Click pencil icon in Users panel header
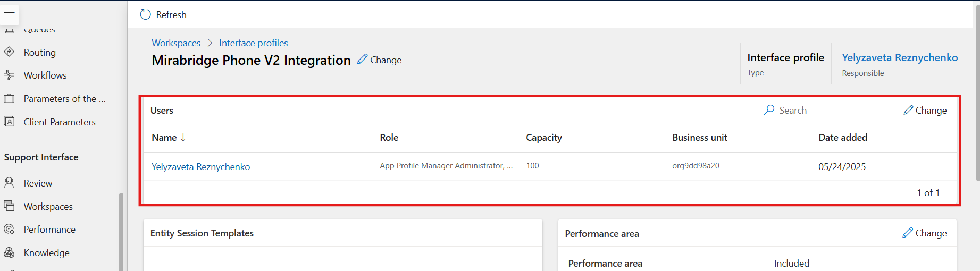 [908, 110]
